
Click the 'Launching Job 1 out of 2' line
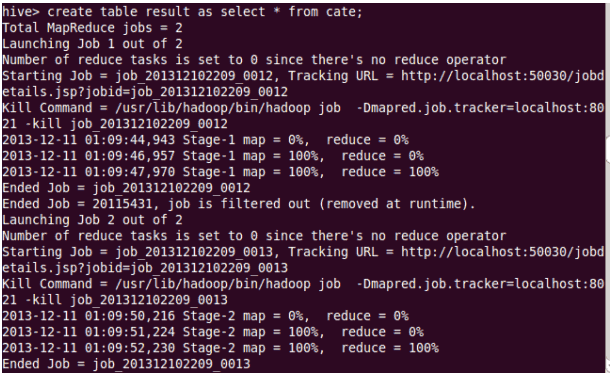[x=92, y=44]
